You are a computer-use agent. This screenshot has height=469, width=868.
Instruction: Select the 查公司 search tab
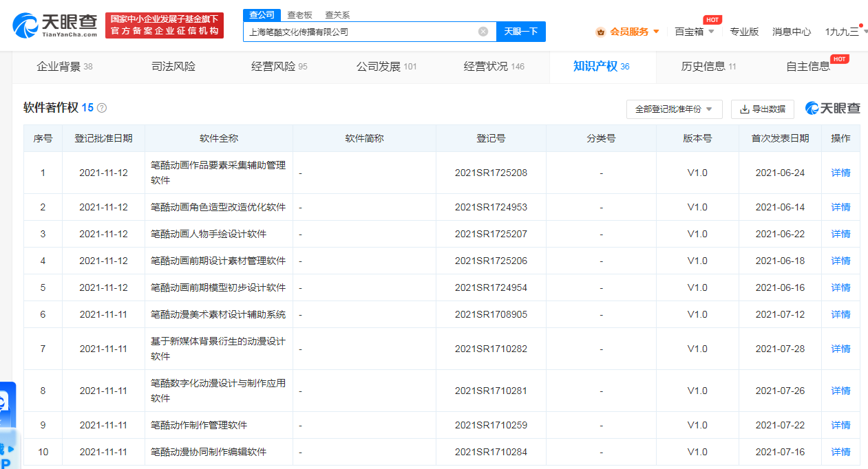click(262, 14)
